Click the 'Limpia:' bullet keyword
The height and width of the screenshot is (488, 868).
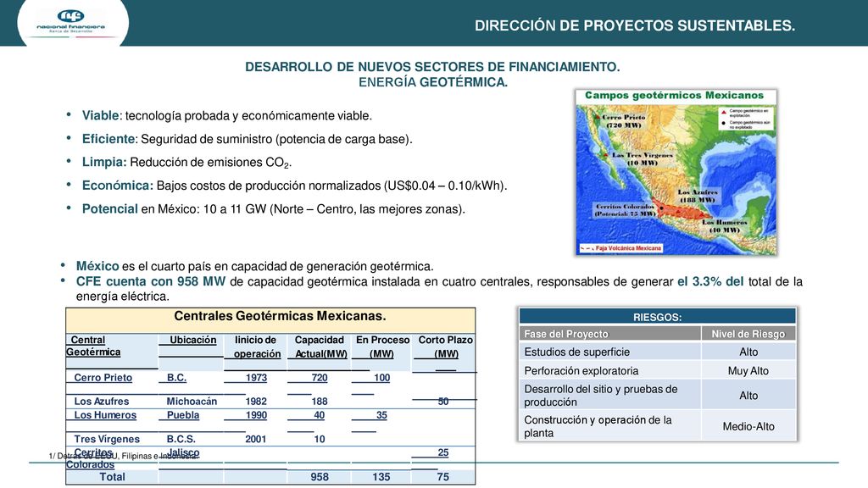pos(104,162)
